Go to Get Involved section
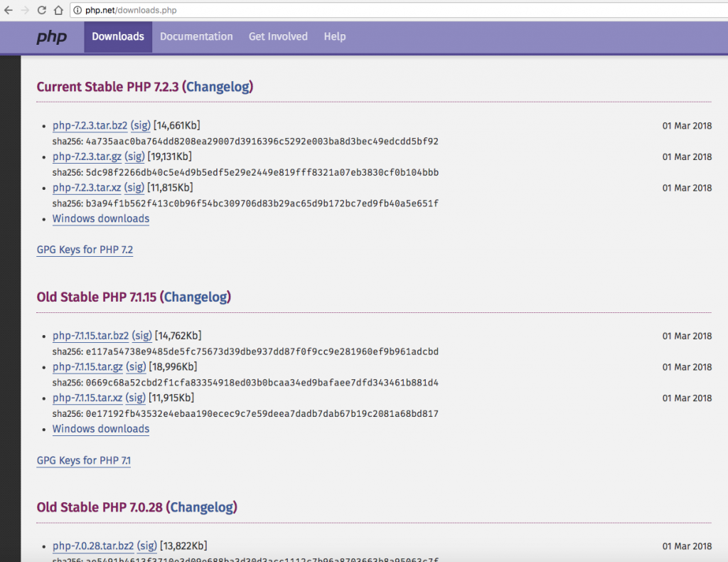Screen dimensions: 728x562 point(278,37)
